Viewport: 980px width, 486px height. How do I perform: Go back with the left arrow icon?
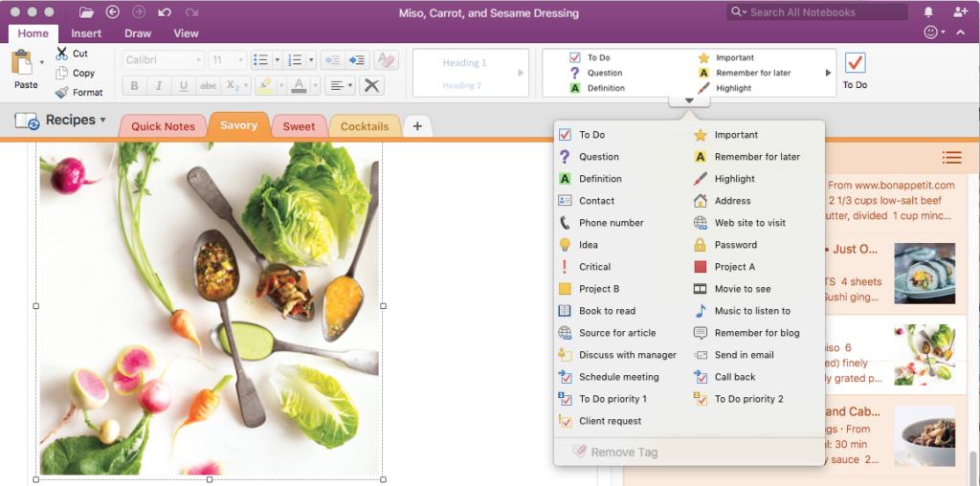pyautogui.click(x=113, y=11)
